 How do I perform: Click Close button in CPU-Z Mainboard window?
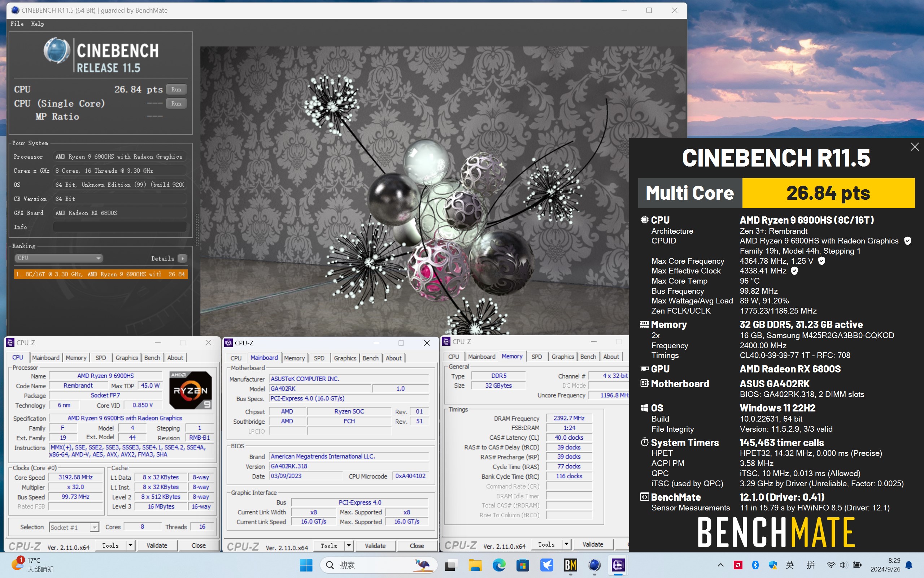[x=417, y=546]
